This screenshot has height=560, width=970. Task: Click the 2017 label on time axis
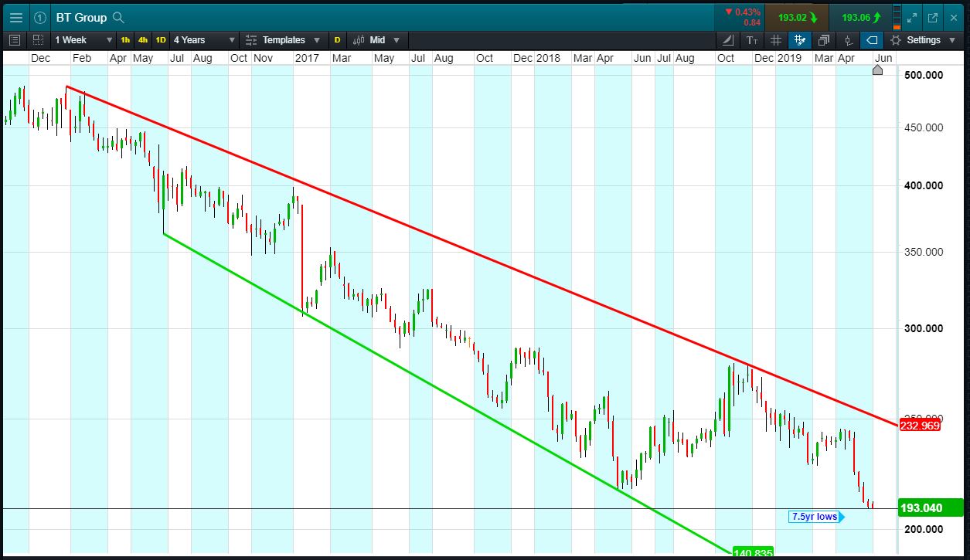pyautogui.click(x=307, y=58)
